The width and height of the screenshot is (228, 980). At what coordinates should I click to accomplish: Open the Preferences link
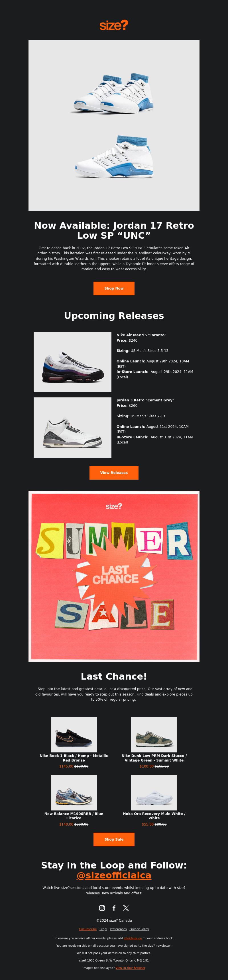pos(118,929)
